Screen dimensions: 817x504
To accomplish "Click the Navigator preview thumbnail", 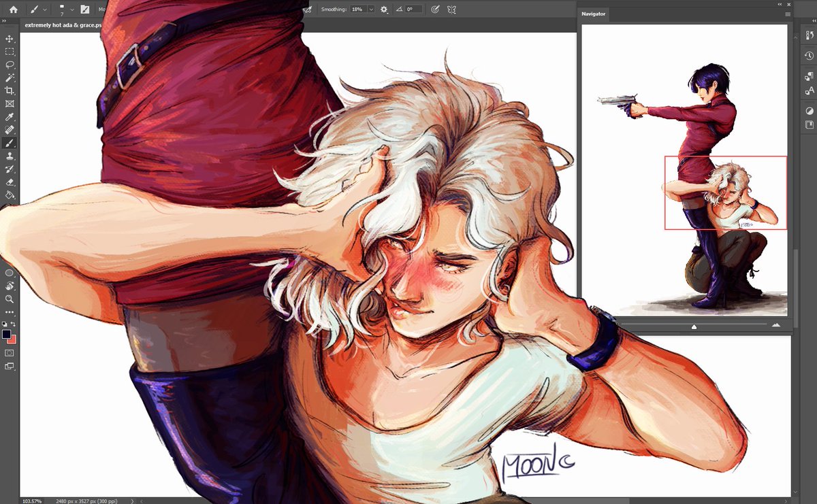I will pos(684,170).
